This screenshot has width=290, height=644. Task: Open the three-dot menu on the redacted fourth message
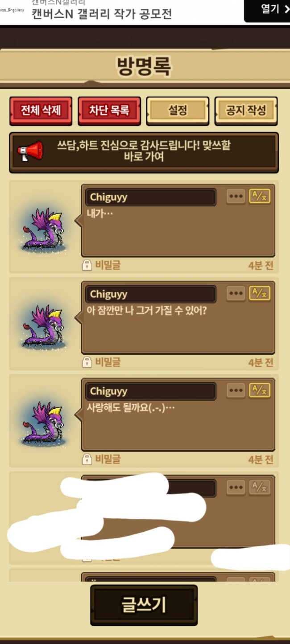point(236,488)
